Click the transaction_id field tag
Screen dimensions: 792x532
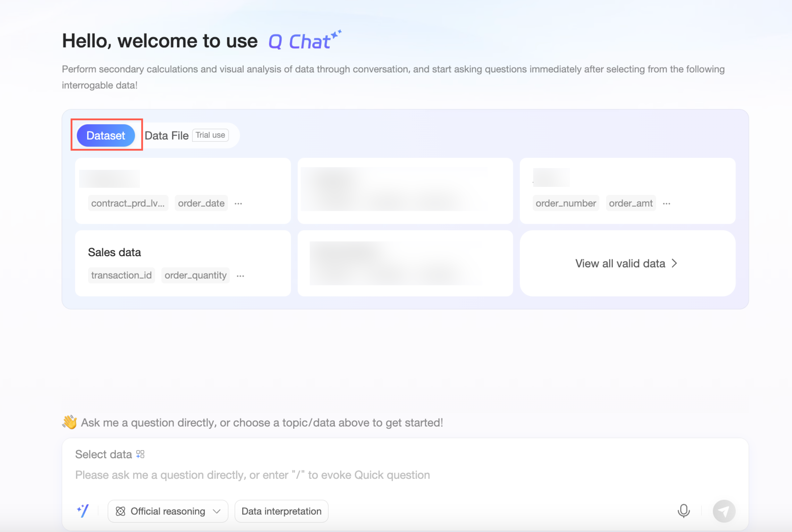pos(121,275)
